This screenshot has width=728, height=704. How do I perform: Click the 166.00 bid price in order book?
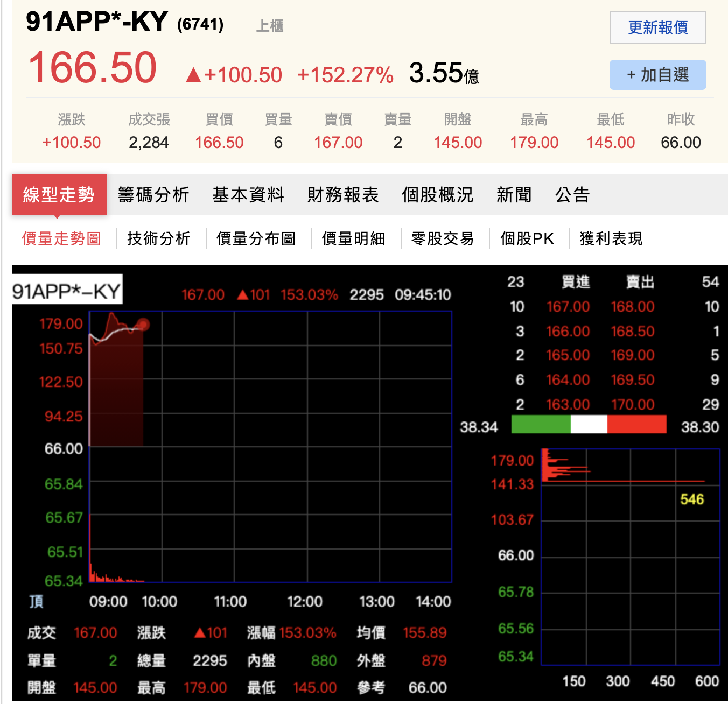568,332
